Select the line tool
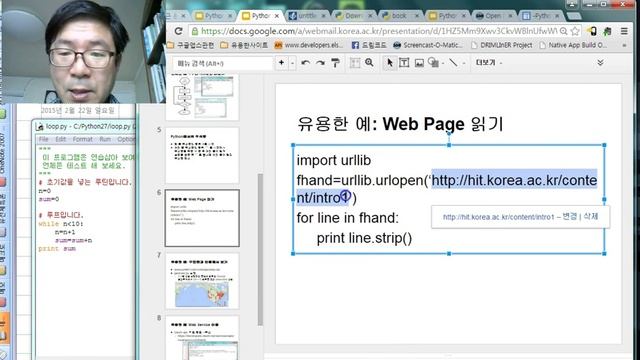Viewport: 640px width, 360px height. pyautogui.click(x=453, y=62)
